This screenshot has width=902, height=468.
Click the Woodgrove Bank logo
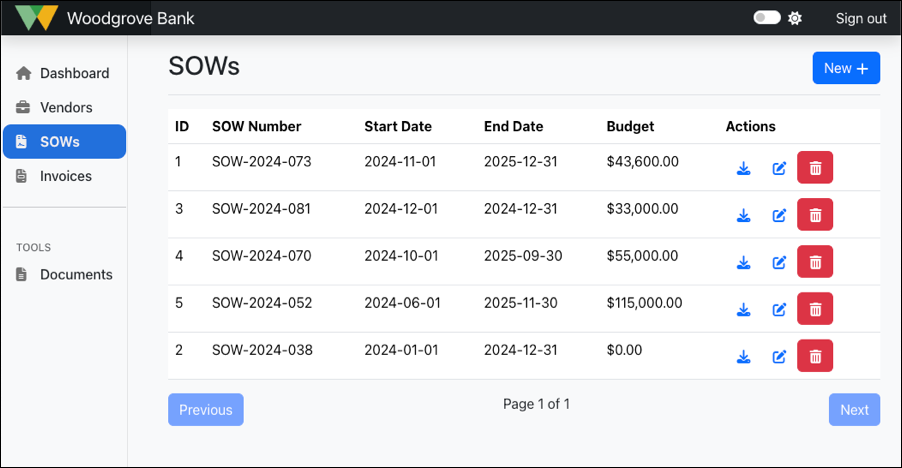click(37, 18)
